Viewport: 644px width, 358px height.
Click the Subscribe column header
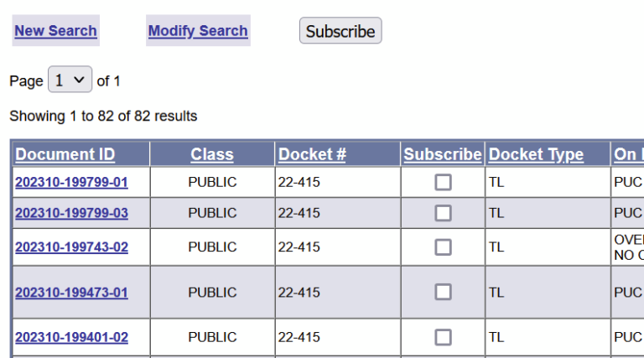pyautogui.click(x=443, y=154)
